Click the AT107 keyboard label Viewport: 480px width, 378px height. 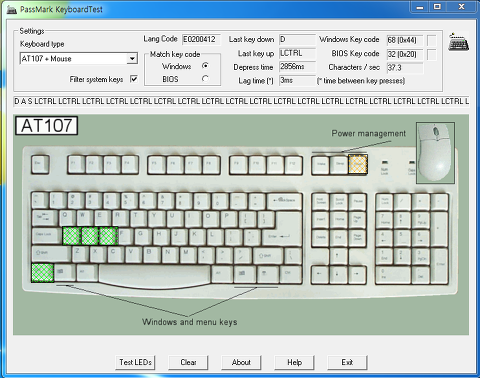pos(46,126)
